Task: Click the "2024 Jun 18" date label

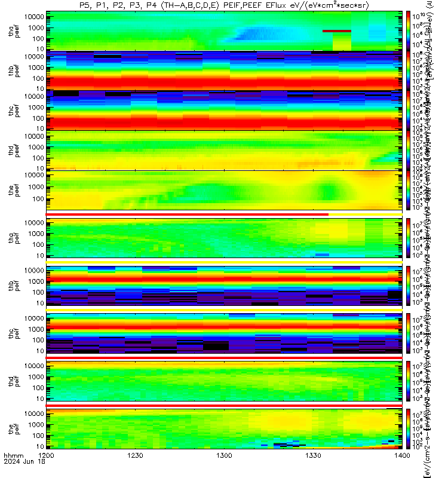Action: tap(24, 461)
